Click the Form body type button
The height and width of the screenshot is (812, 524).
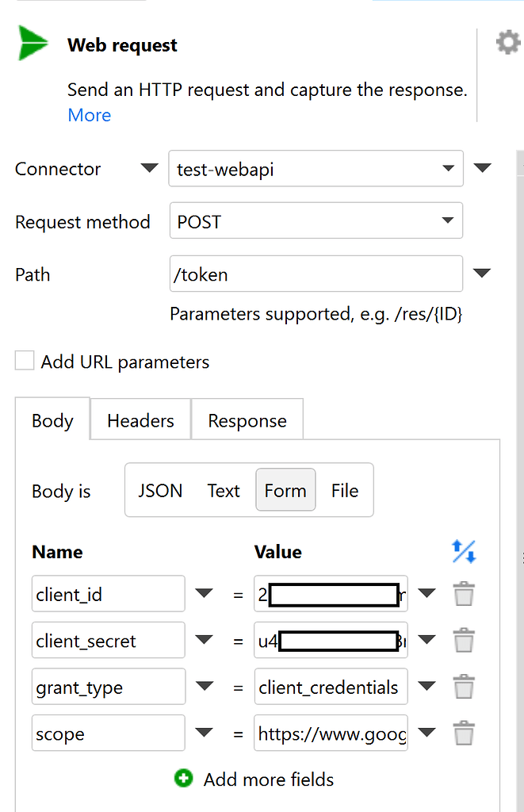(x=285, y=491)
